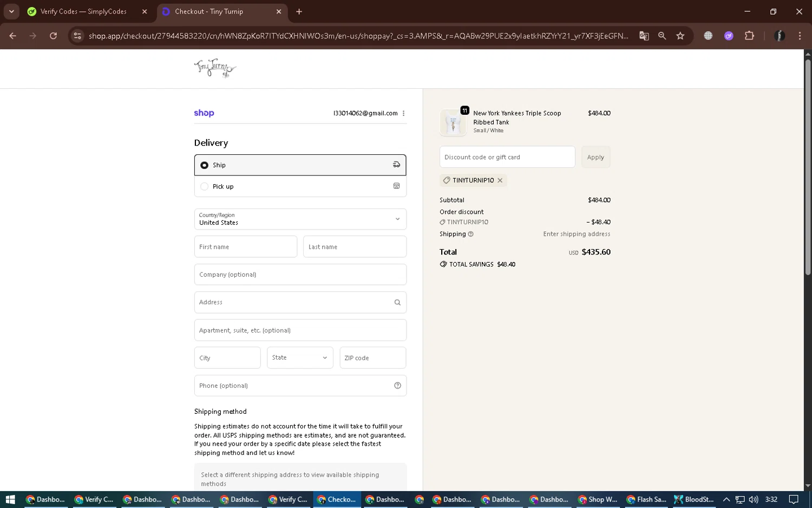Click the globe extension icon
Screen dimensions: 812x508
708,36
